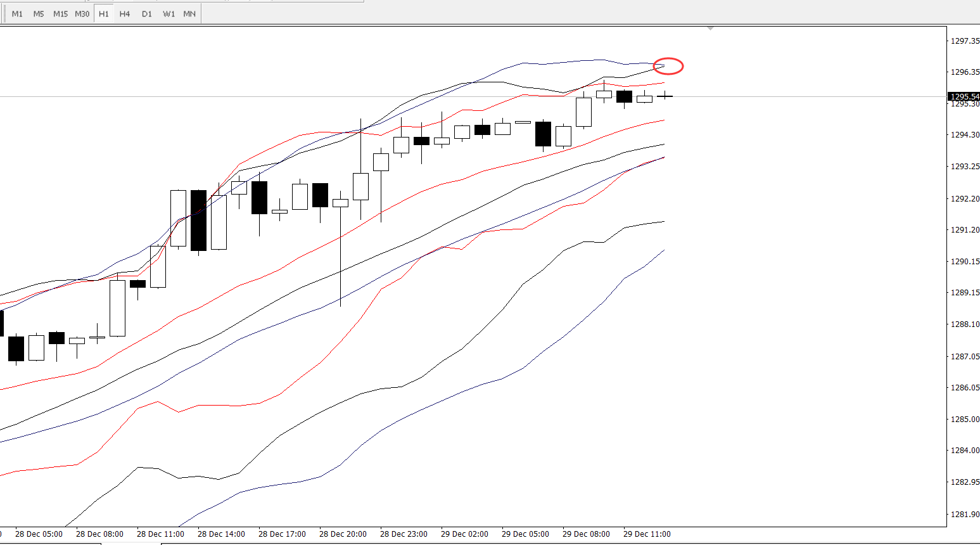Screen dimensions: 980x545
Task: Toggle the active H1 timeframe button
Action: (104, 14)
